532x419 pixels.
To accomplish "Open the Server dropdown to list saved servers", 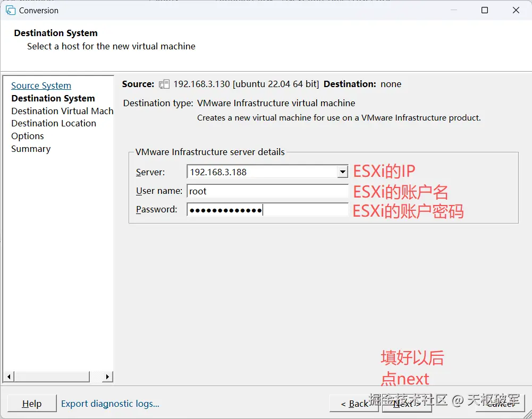I will click(x=342, y=172).
